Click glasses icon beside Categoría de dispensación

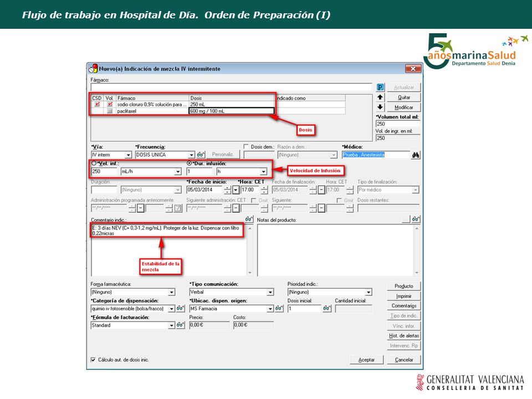(x=181, y=309)
